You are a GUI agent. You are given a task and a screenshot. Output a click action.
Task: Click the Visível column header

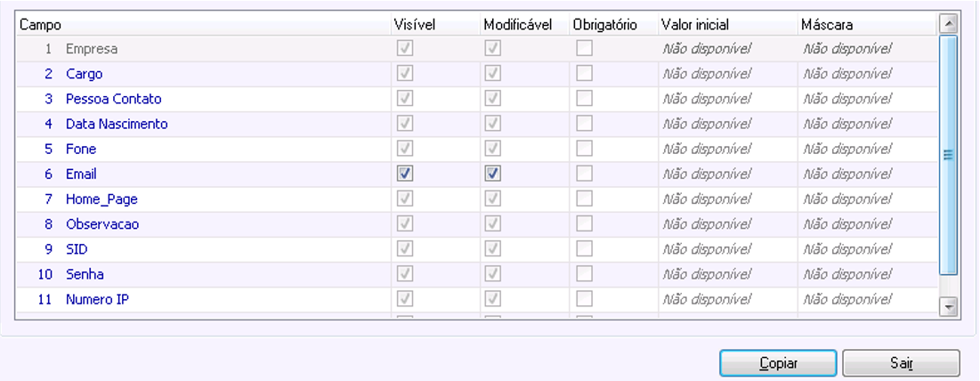(x=412, y=25)
